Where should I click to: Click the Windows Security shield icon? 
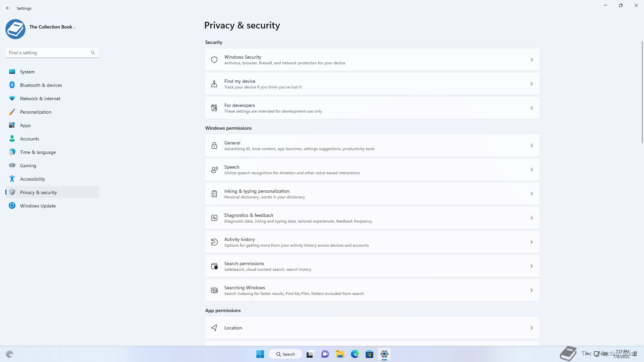214,60
